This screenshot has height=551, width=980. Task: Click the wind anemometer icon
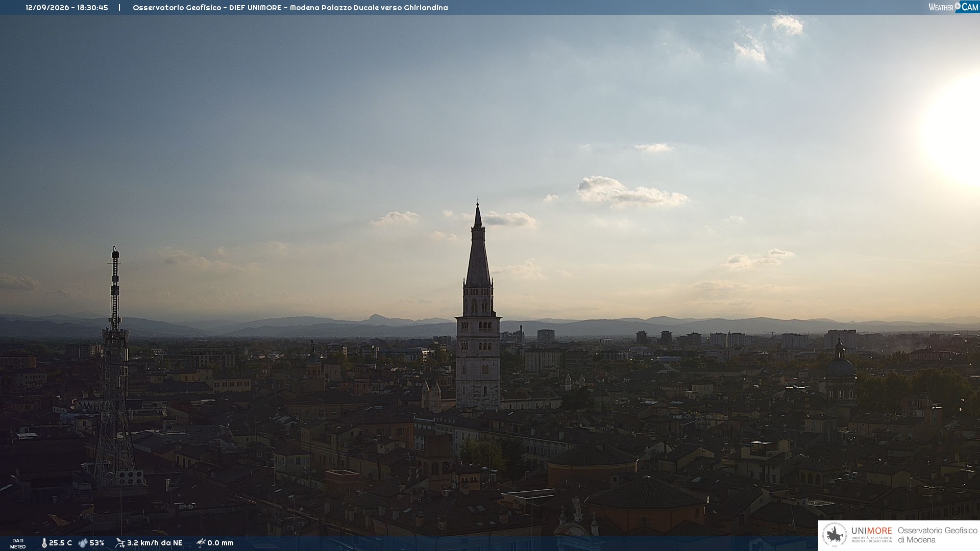tap(120, 543)
